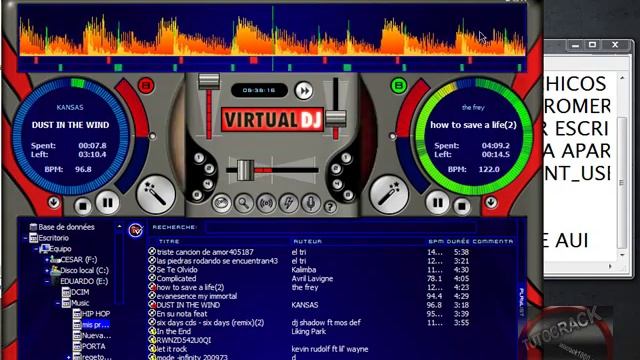Click the broadcast icon in the mixer row
Image resolution: width=640 pixels, height=360 pixels.
pos(267,203)
